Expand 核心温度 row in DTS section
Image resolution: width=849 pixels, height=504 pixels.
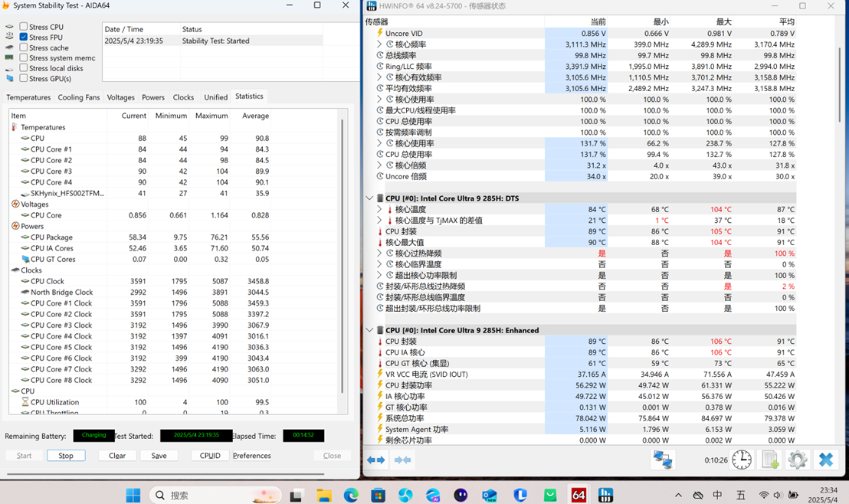pos(379,209)
